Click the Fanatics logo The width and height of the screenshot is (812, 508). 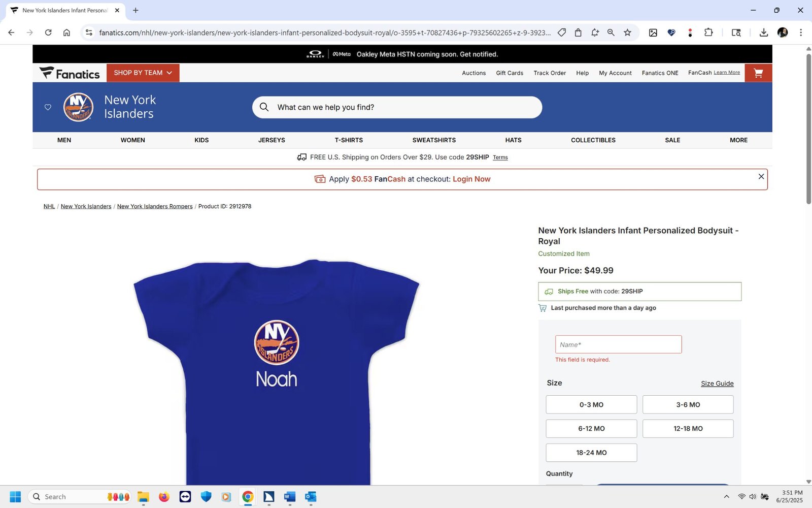click(x=70, y=73)
